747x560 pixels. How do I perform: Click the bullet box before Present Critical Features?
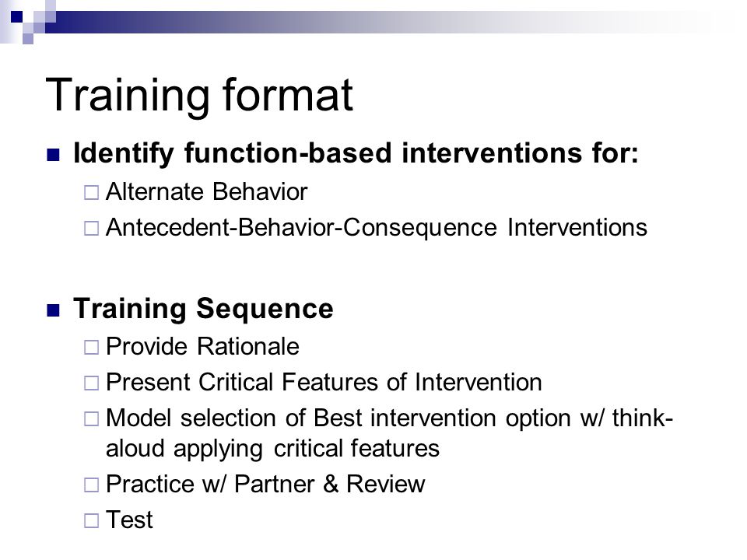(91, 383)
